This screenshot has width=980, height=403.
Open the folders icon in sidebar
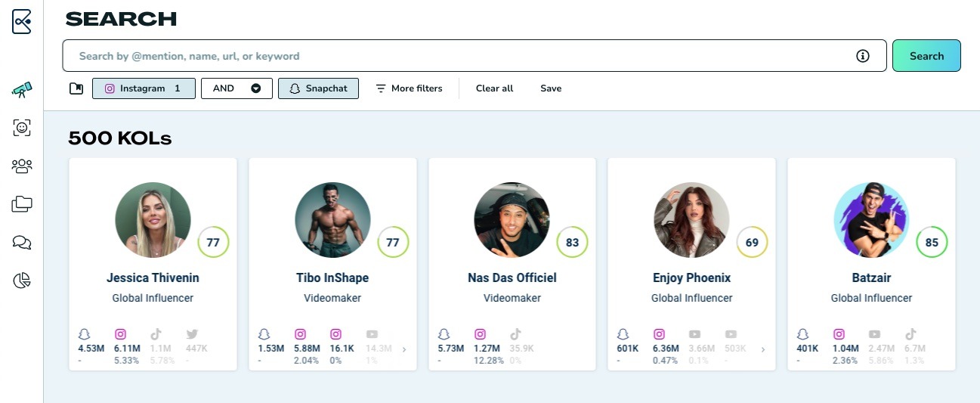22,203
